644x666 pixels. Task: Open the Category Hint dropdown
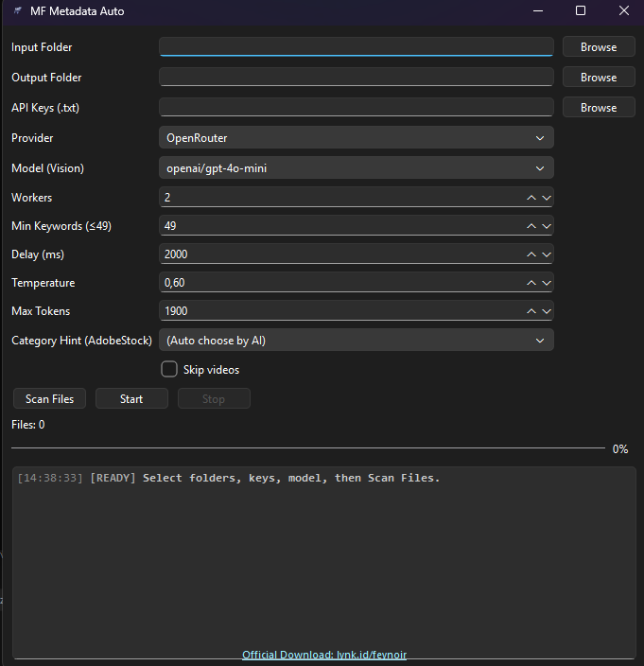tap(357, 341)
